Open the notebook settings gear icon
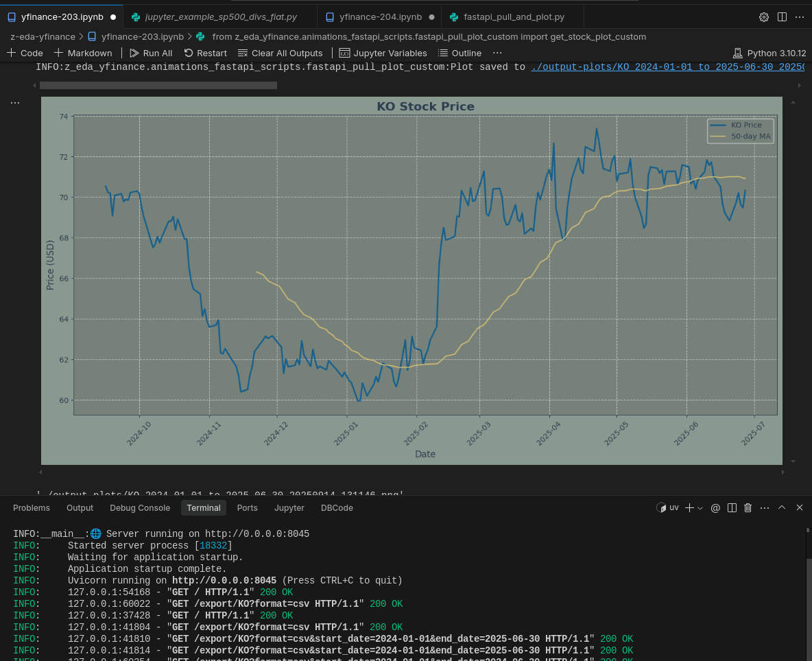Viewport: 812px width, 661px height. [763, 17]
